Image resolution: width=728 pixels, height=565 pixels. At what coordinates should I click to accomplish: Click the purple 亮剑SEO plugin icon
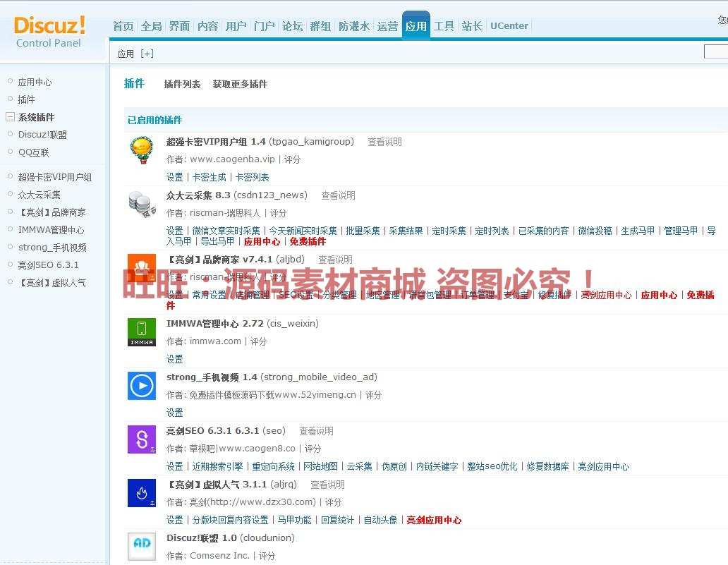pos(142,439)
